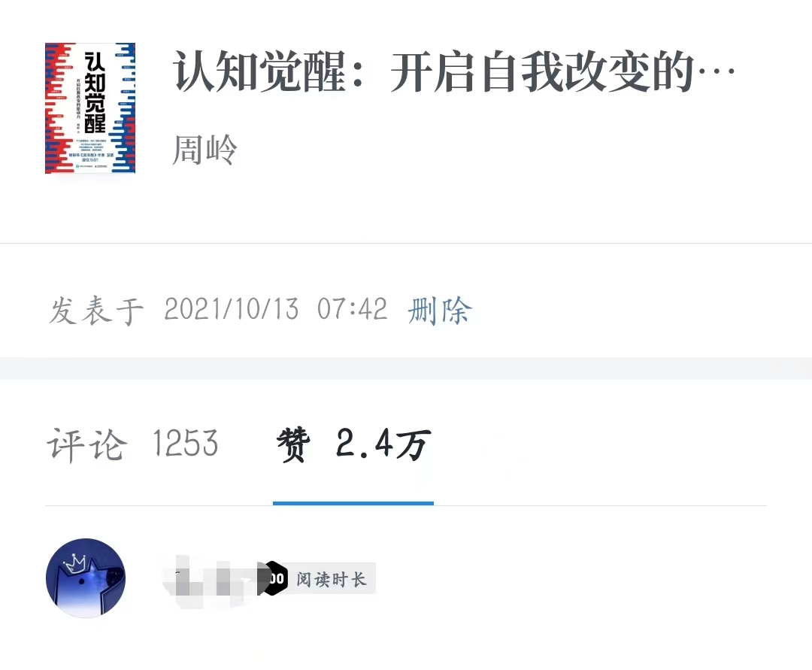Tap the black hexagon reading badge icon
This screenshot has width=812, height=670.
click(x=274, y=578)
